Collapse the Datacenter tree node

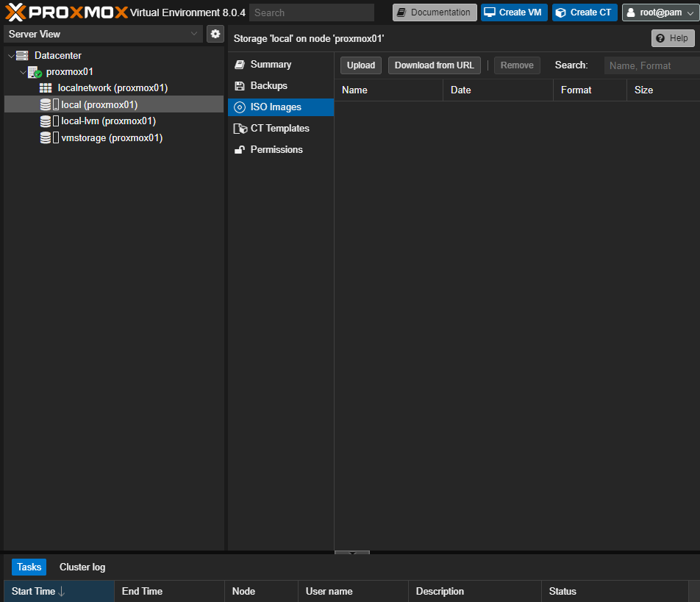10,56
